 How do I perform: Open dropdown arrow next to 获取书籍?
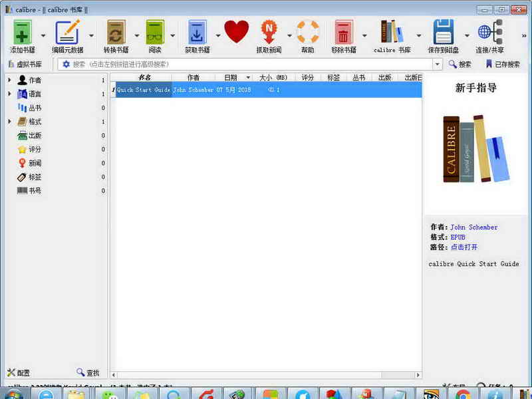pyautogui.click(x=218, y=35)
